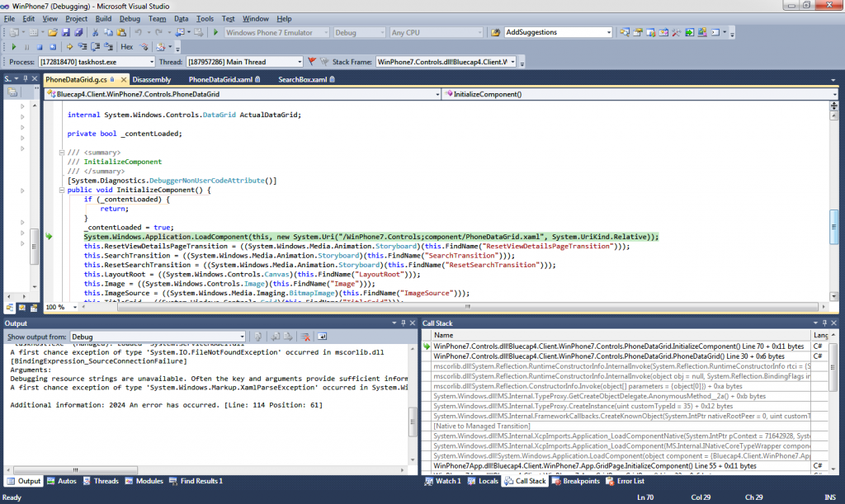Open the Threads panel tab
The width and height of the screenshot is (845, 504).
click(x=101, y=482)
